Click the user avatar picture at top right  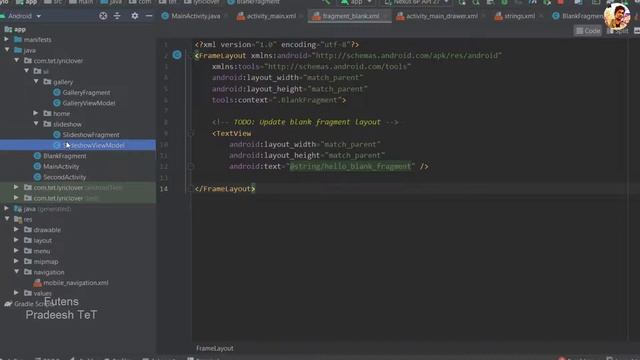tap(617, 16)
